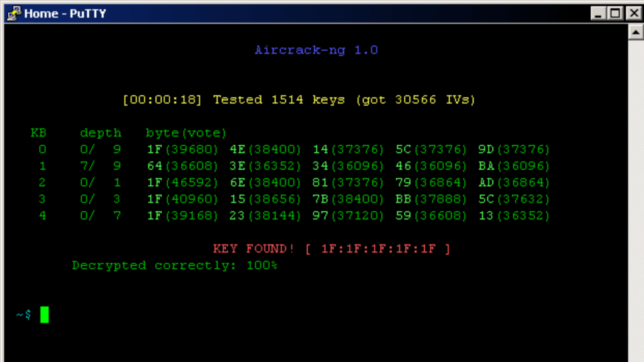Viewport: 644px width, 362px height.
Task: Maximize the Home - PuTTY window
Action: coord(615,14)
